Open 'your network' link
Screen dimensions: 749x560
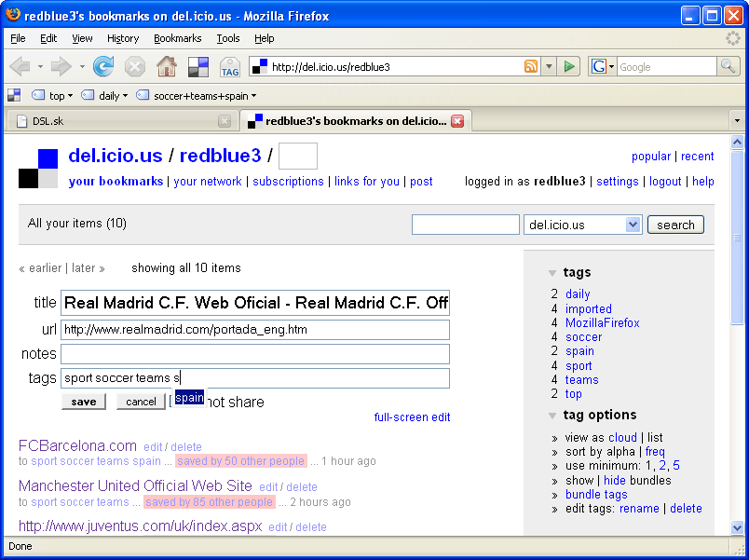point(208,182)
